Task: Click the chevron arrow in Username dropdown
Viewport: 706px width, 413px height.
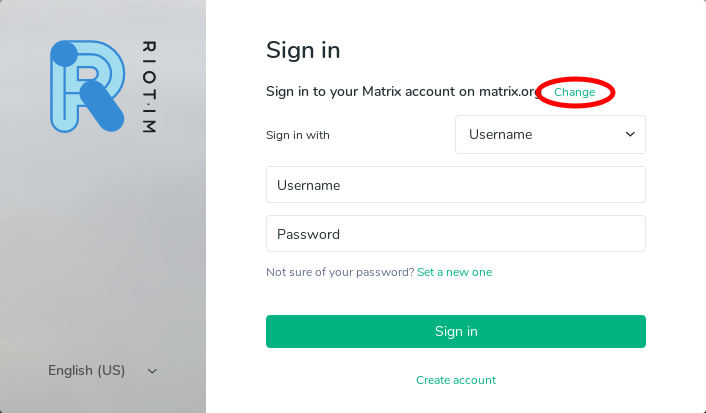Action: (630, 134)
